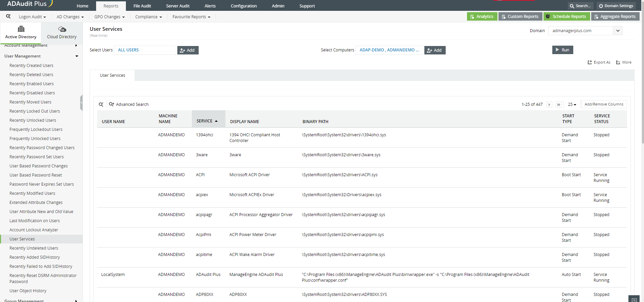Image resolution: width=644 pixels, height=302 pixels.
Task: Open AD Changes dropdown
Action: [x=70, y=17]
